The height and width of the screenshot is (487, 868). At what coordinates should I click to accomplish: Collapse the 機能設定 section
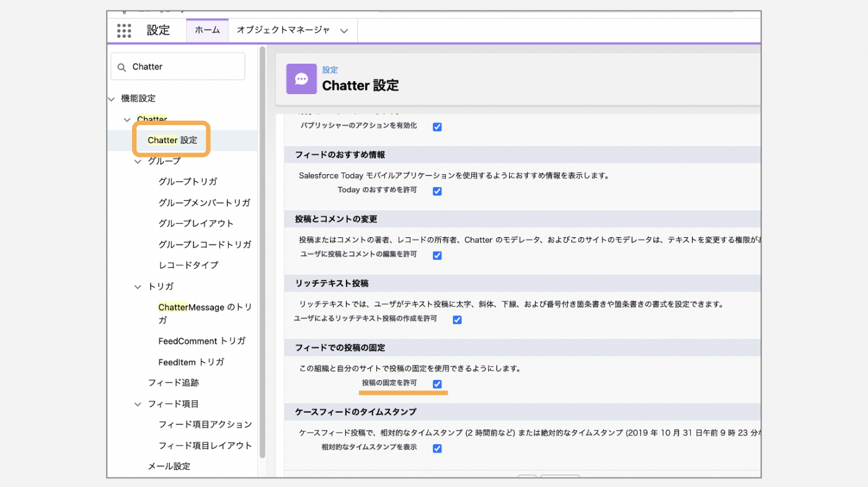pos(112,99)
